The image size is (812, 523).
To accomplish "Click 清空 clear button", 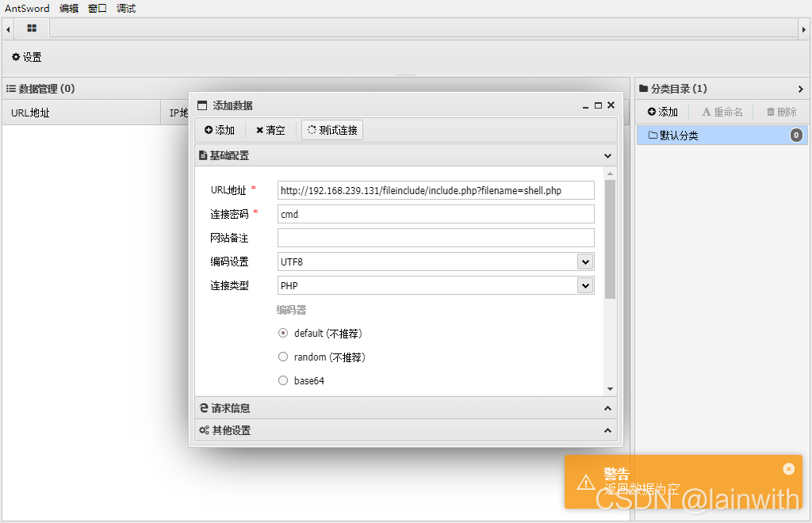I will click(x=270, y=131).
